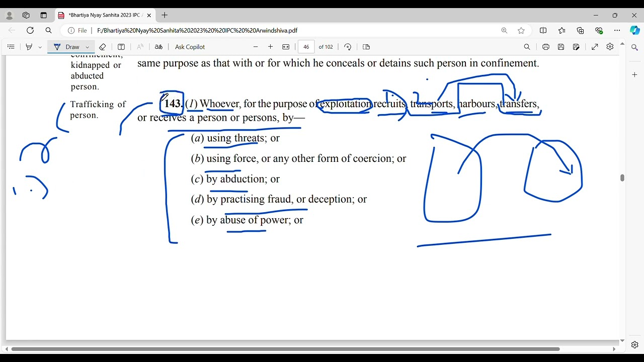Viewport: 644px width, 362px height.
Task: Toggle the page view layout icon
Action: point(366,47)
